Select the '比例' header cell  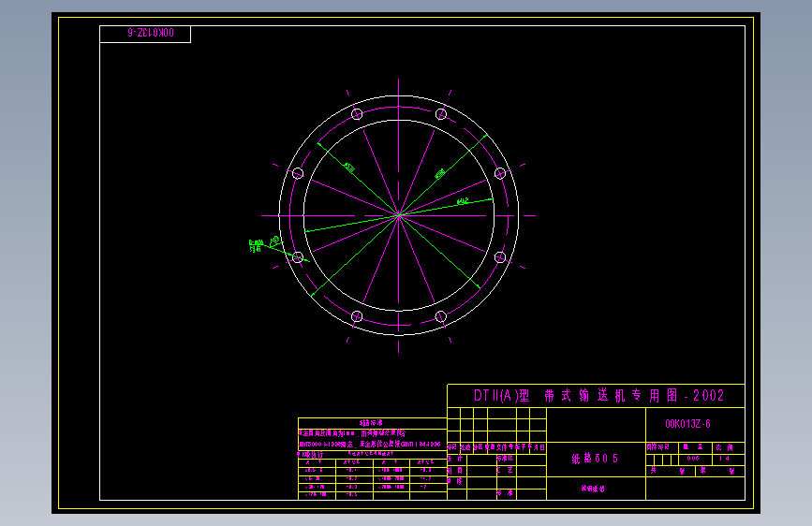725,447
